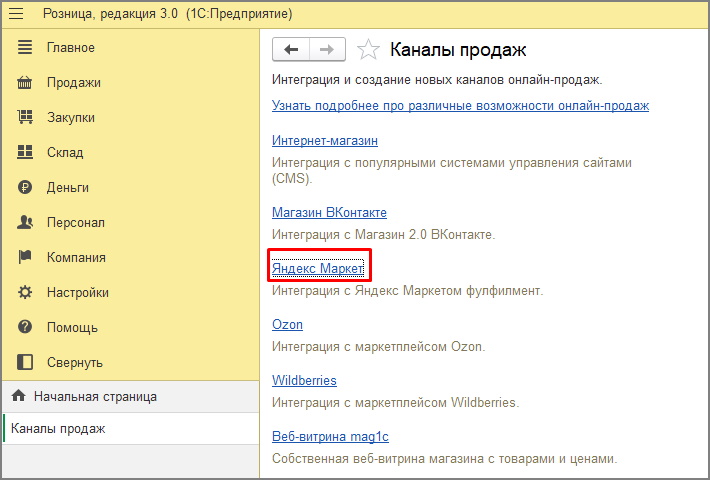Open the Веб-витрина mag1c link
The image size is (710, 480).
(x=330, y=436)
